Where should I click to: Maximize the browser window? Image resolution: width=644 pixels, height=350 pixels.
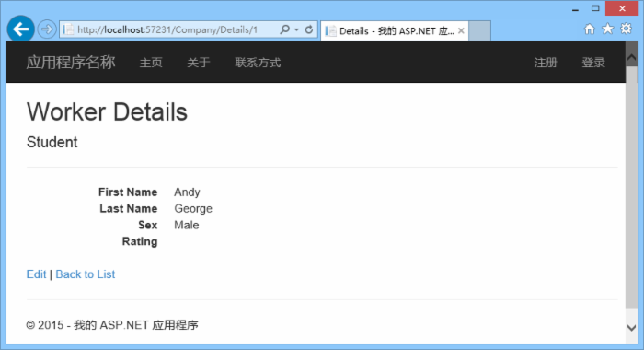pos(595,8)
